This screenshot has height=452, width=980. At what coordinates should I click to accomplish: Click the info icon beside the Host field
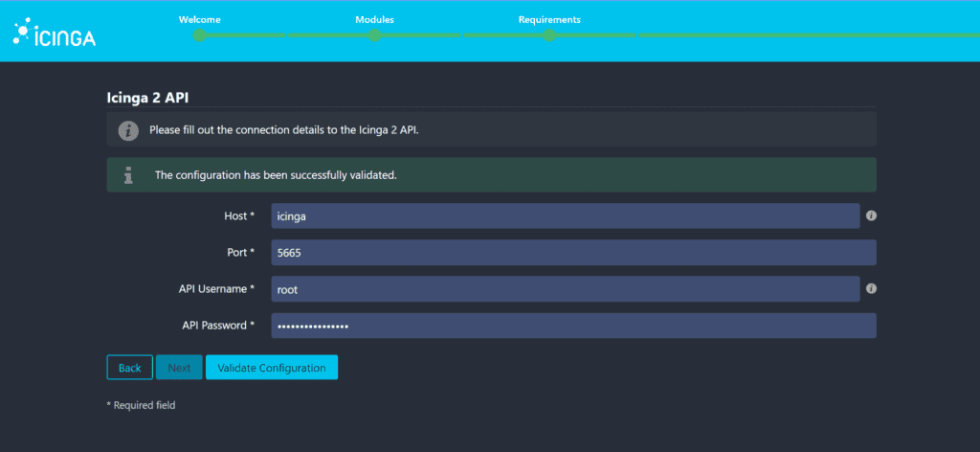pyautogui.click(x=871, y=215)
